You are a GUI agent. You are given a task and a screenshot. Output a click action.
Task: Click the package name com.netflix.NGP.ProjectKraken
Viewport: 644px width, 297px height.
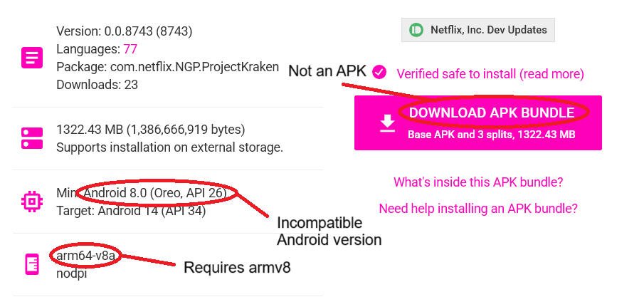click(167, 67)
